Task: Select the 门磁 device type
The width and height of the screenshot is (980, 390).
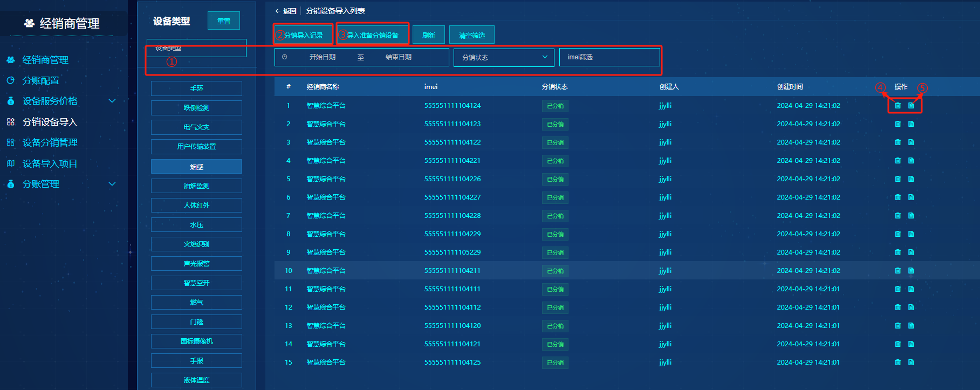Action: (x=196, y=322)
